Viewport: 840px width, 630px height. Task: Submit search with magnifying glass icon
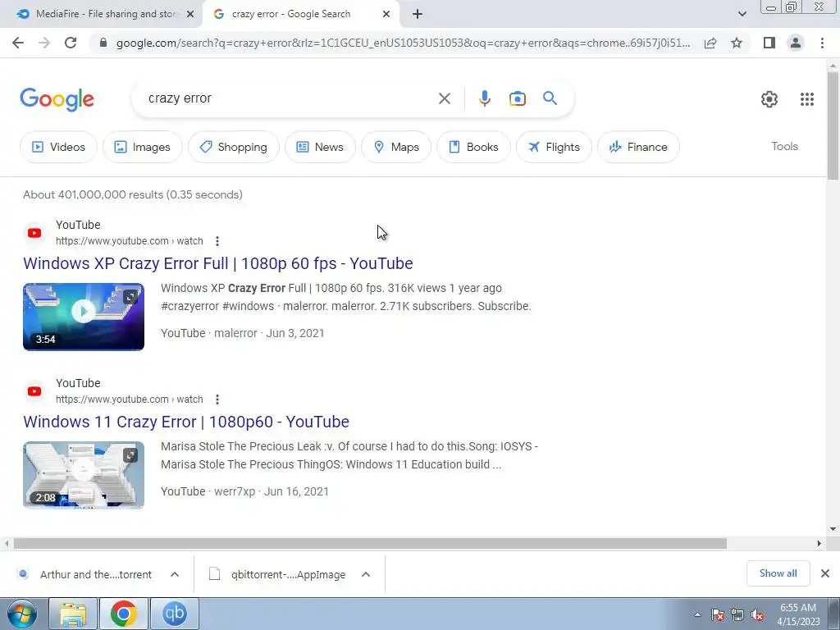(x=550, y=98)
